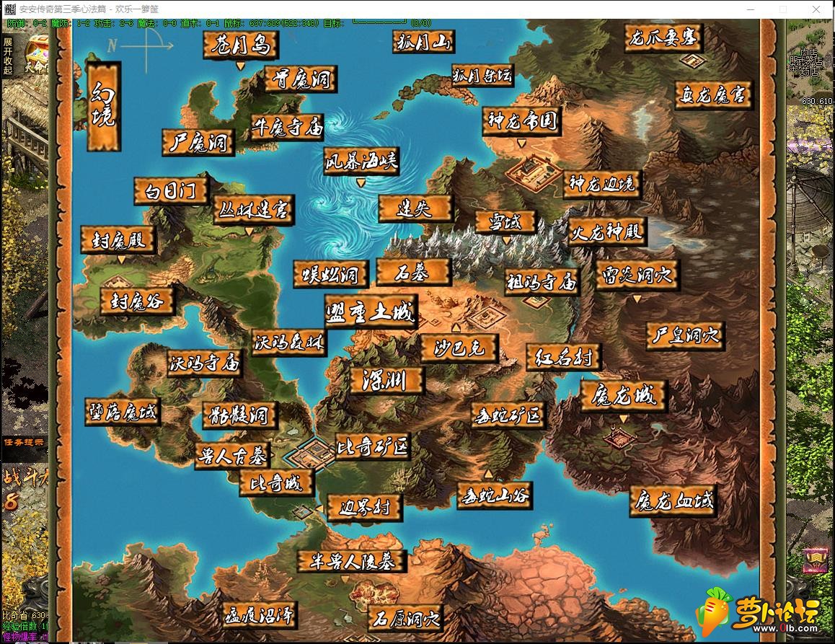Click the 比奇矿区 label
835x644 pixels.
(x=373, y=447)
